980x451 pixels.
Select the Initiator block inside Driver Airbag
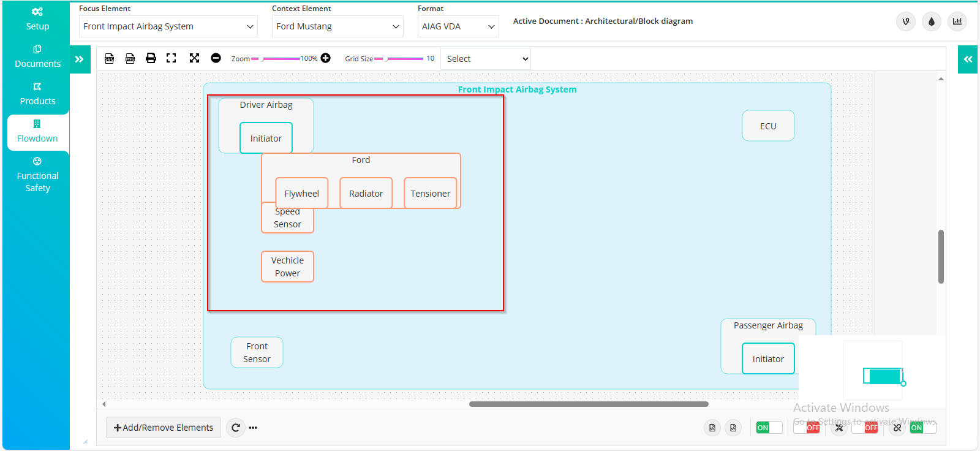point(266,138)
